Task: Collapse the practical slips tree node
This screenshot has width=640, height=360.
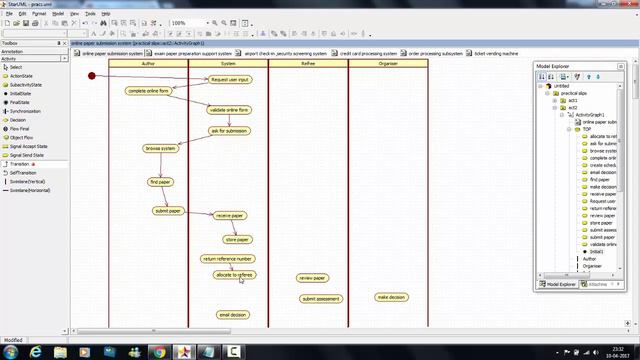Action: point(547,93)
